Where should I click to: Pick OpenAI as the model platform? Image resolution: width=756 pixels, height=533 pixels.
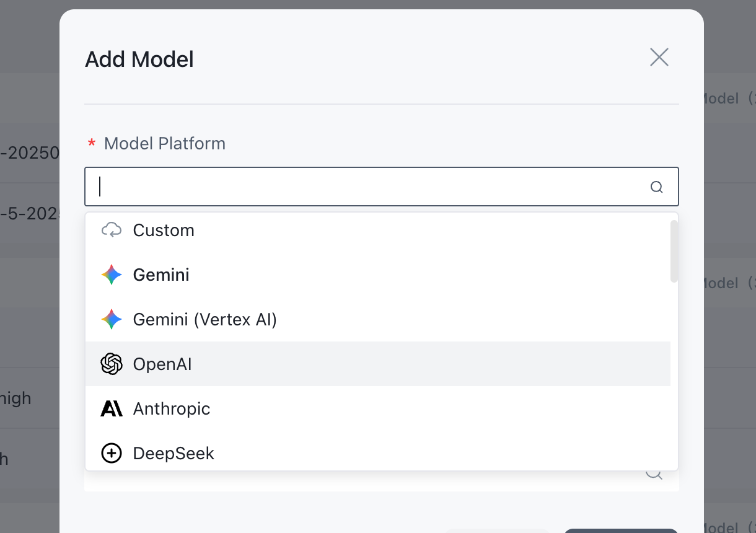click(378, 364)
